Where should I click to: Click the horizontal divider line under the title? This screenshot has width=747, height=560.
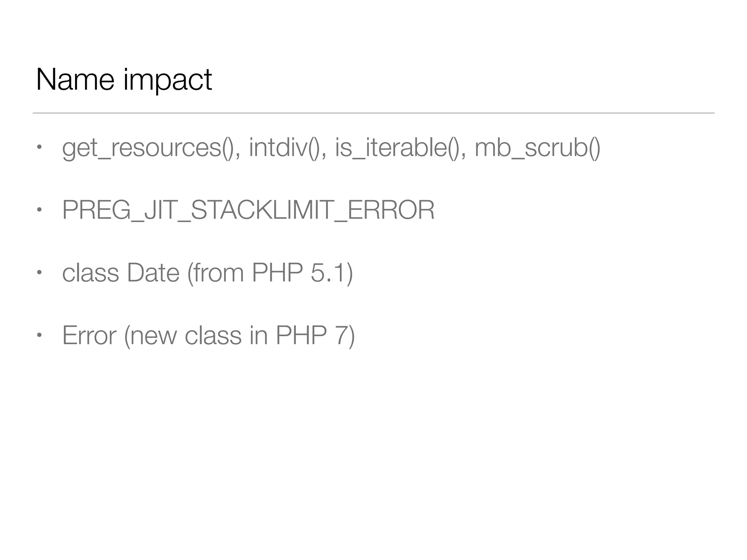[373, 113]
